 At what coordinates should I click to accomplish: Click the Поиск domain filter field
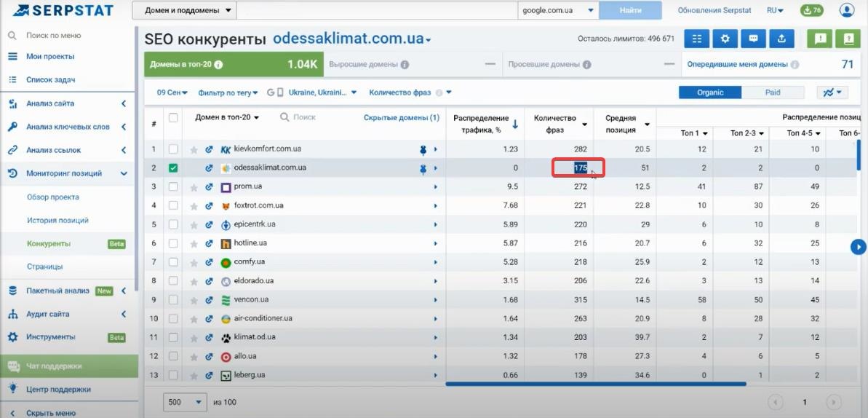click(304, 117)
